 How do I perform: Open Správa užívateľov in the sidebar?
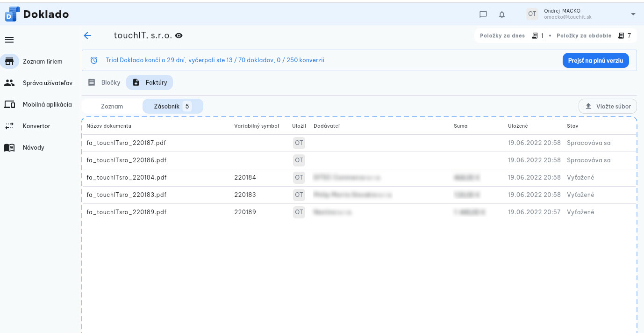point(47,83)
